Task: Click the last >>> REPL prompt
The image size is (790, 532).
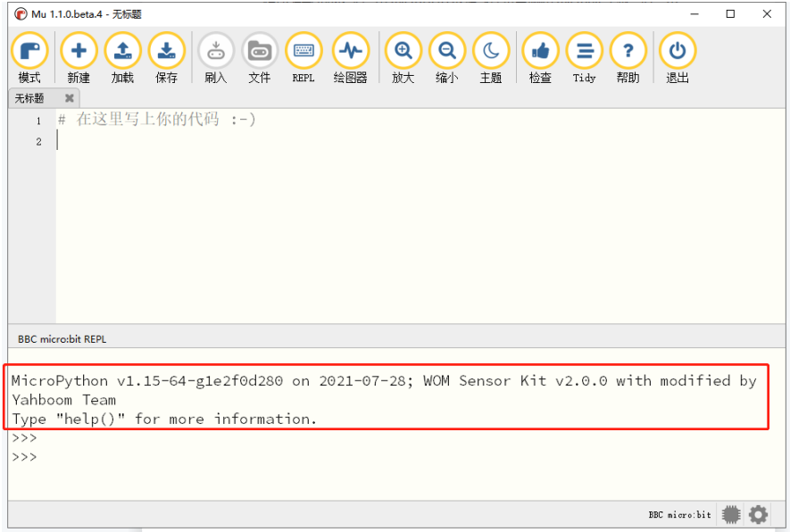Action: coord(24,457)
